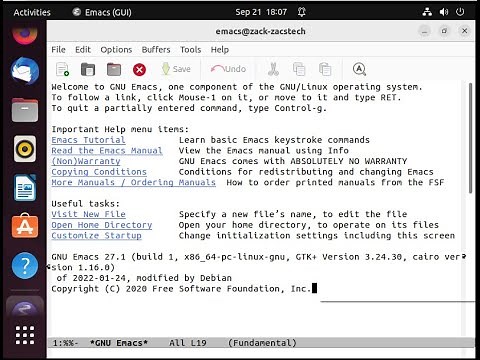Click the Open File toolbar icon
This screenshot has height=360, width=480.
[88, 69]
